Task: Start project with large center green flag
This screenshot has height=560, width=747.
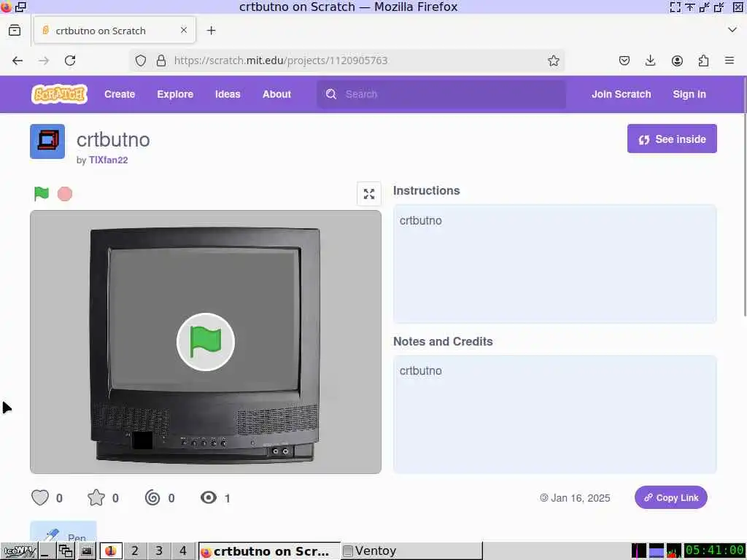Action: point(205,342)
